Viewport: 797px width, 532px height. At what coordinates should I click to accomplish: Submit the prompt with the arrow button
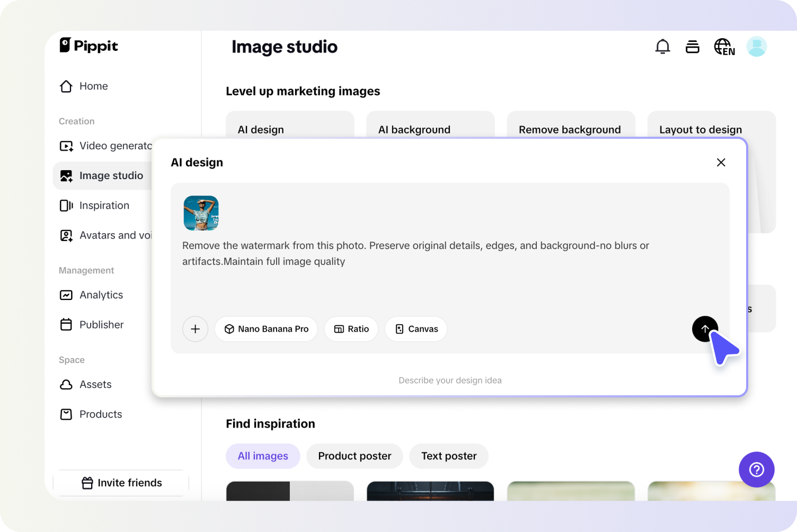[x=705, y=329]
